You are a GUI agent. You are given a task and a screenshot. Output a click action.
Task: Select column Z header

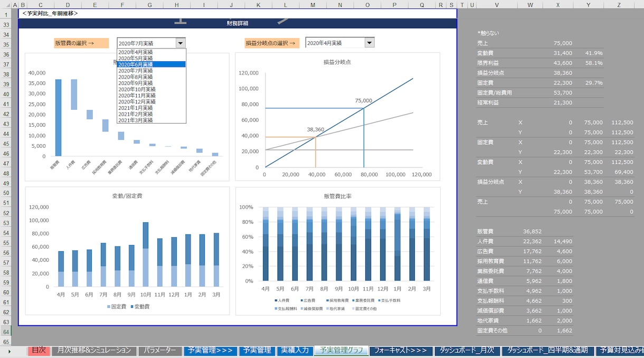point(619,5)
